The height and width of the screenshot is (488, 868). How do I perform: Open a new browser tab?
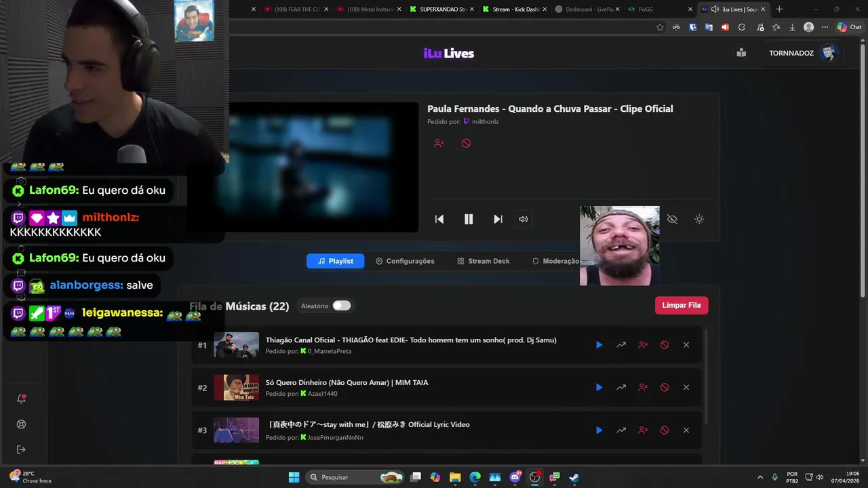[x=779, y=9]
